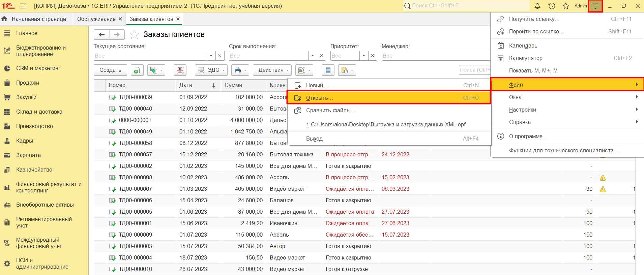Open the create-based-on dropdown next to copy icon
This screenshot has height=275, width=644.
coord(156,70)
